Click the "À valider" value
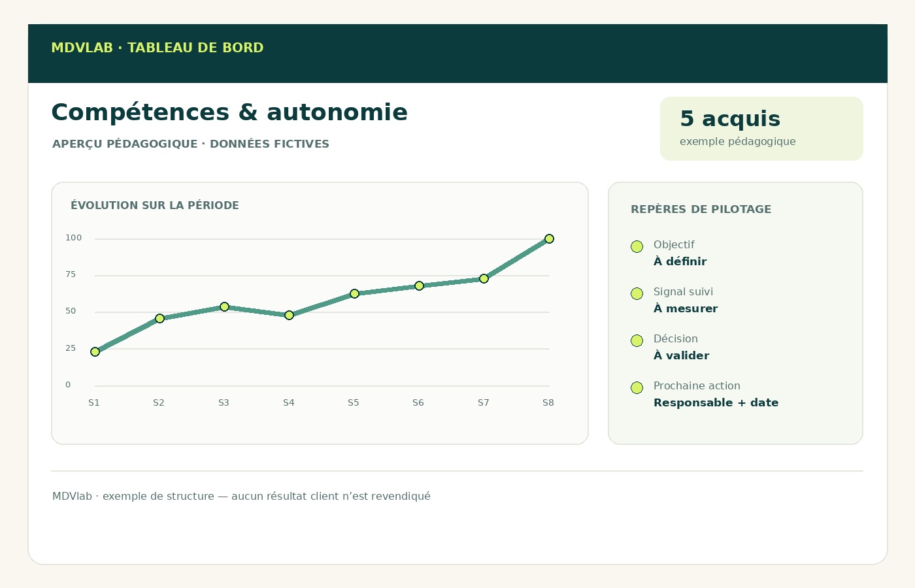Screen dimensions: 915x588 pos(682,355)
